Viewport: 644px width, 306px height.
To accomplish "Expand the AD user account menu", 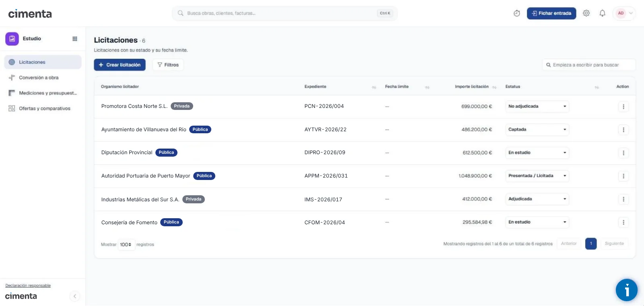I will pyautogui.click(x=624, y=13).
